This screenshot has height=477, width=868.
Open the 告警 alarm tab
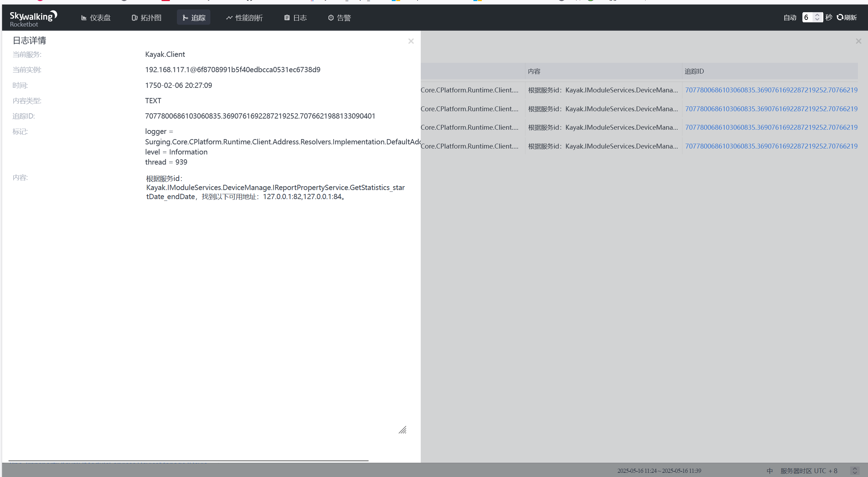339,18
